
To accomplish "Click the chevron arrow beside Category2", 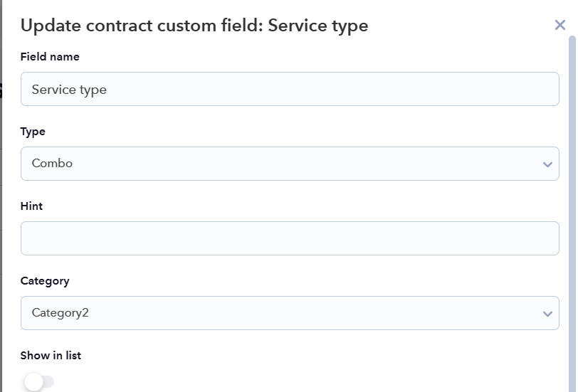I will [547, 314].
